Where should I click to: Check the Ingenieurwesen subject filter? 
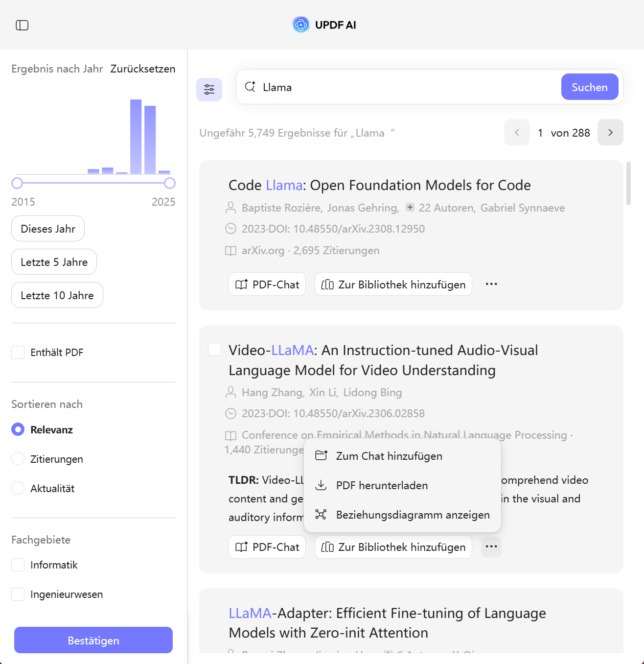coord(18,594)
